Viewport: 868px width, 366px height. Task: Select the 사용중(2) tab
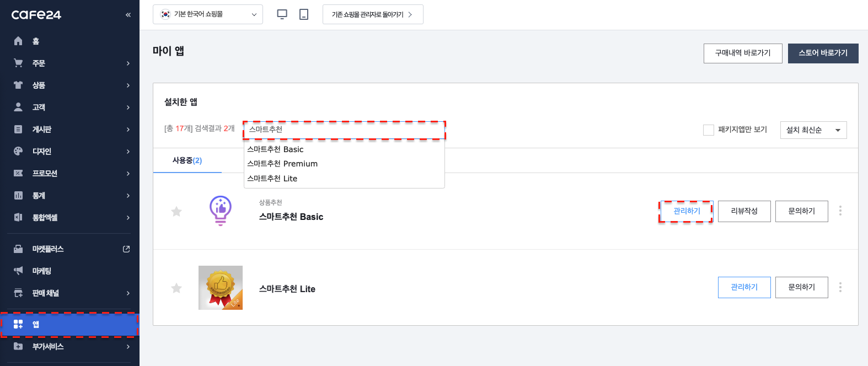click(187, 160)
